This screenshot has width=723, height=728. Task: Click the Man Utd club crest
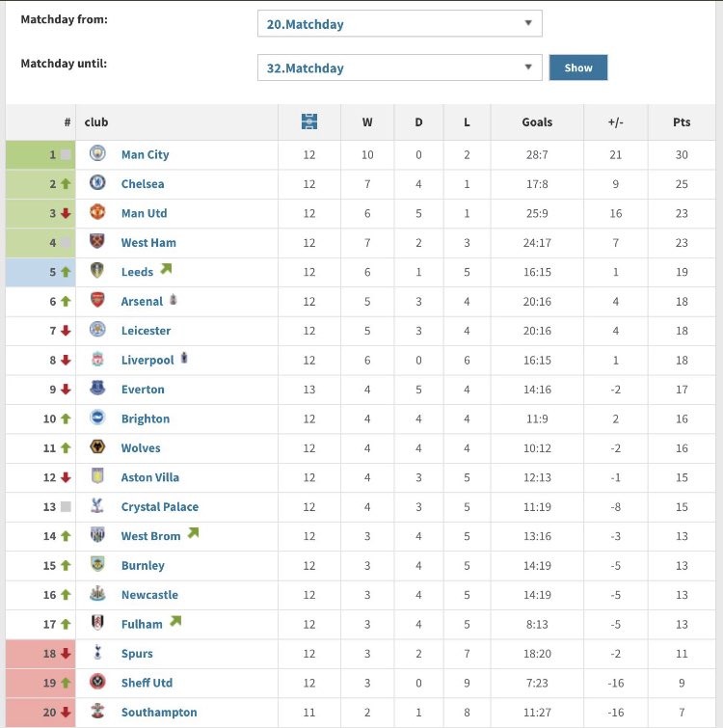tap(97, 213)
